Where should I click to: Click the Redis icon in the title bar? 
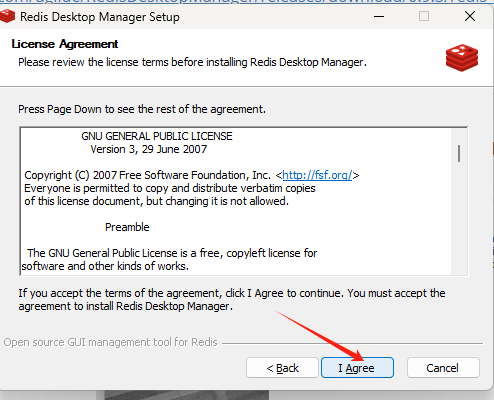(7, 16)
